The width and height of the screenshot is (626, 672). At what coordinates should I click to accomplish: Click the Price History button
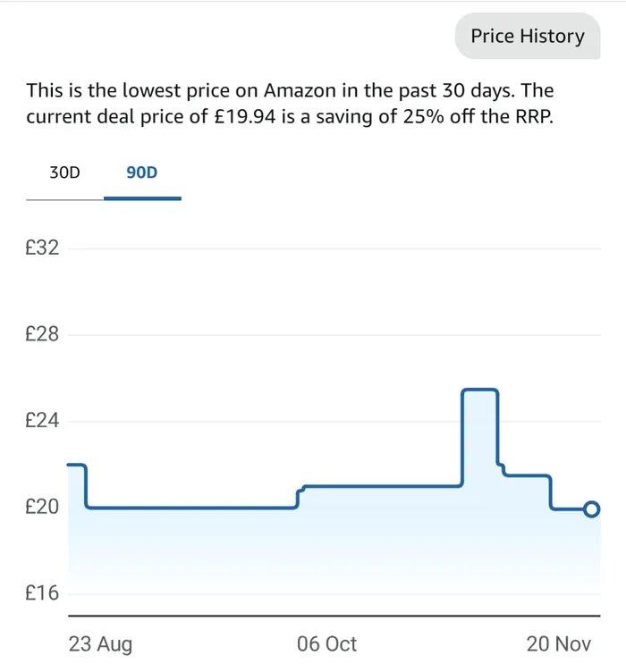[x=527, y=37]
